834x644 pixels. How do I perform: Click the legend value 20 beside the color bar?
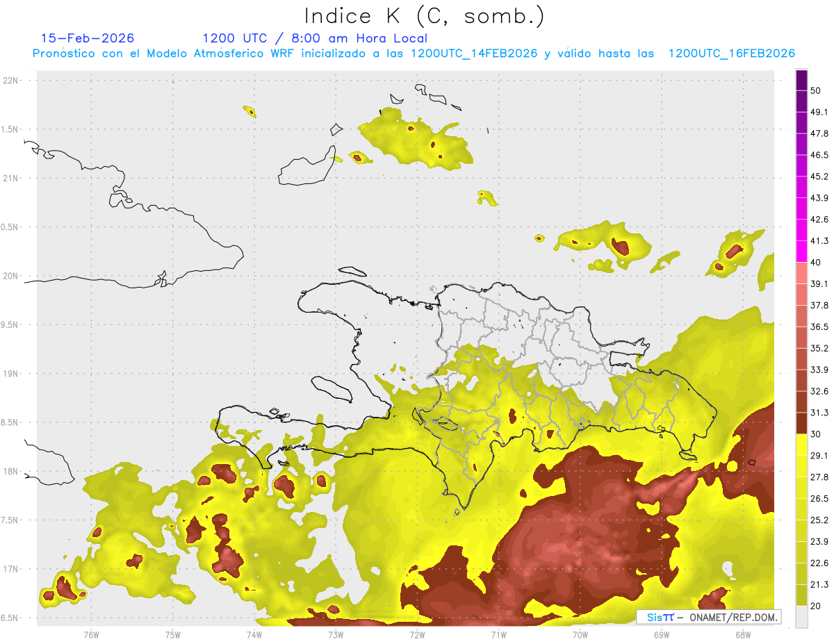pos(816,606)
